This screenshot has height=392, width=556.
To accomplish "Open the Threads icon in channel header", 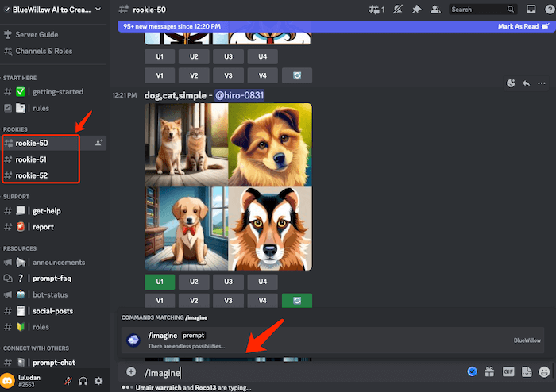I will click(377, 10).
